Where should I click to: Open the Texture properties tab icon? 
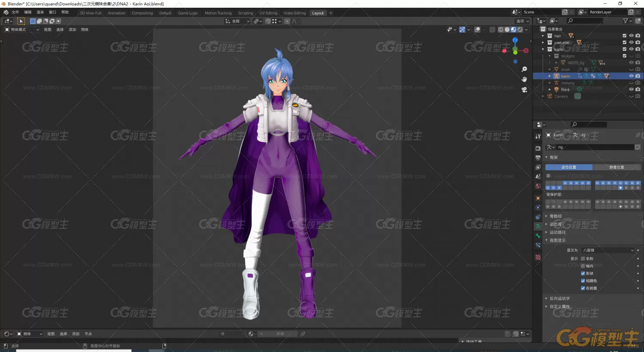(538, 257)
